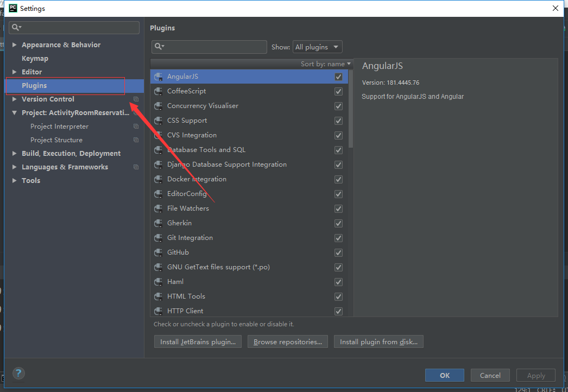Open Project Structure settings page
The height and width of the screenshot is (392, 568).
56,140
